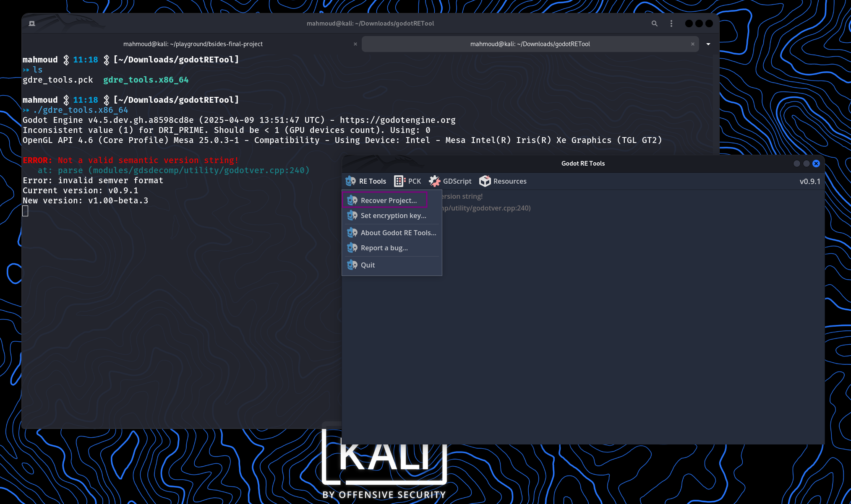Click 'Error: invalid semver format' line

pos(93,180)
